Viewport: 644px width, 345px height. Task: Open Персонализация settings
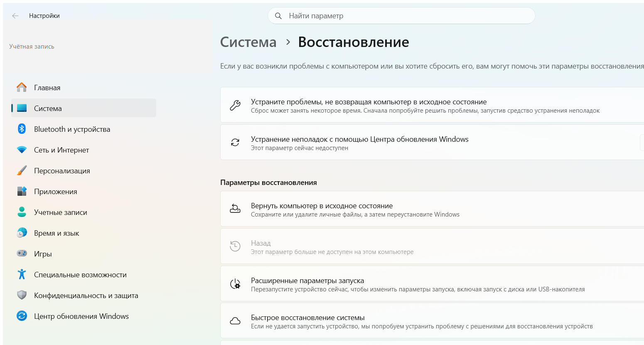(x=84, y=170)
